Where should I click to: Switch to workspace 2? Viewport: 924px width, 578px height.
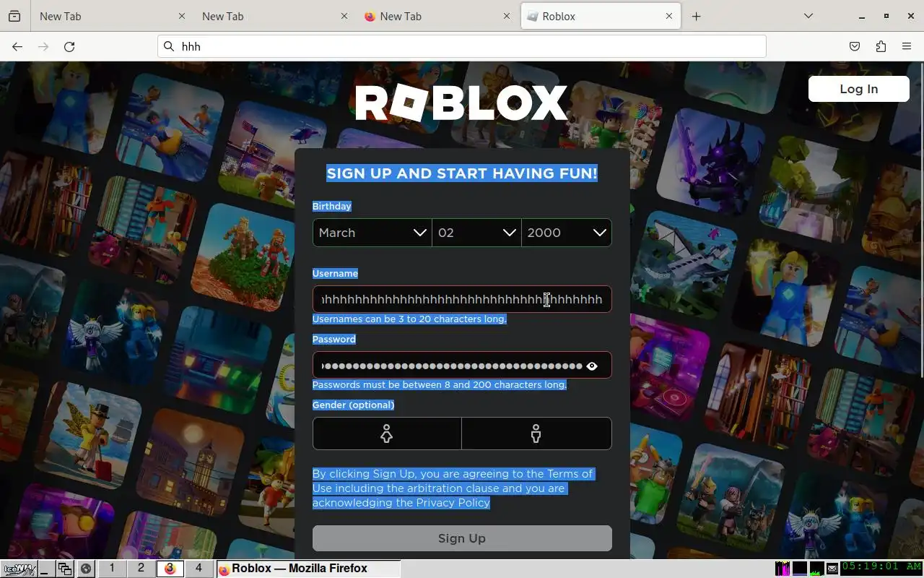click(141, 569)
